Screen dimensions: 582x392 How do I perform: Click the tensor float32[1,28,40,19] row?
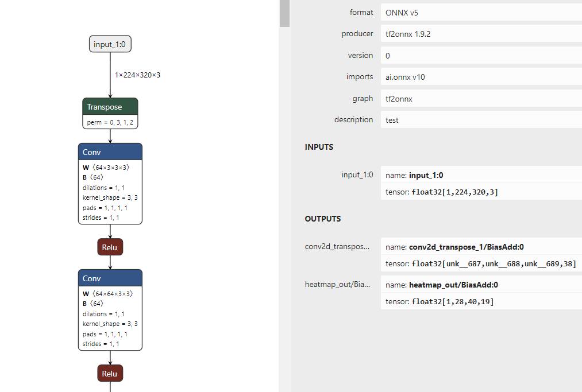481,301
